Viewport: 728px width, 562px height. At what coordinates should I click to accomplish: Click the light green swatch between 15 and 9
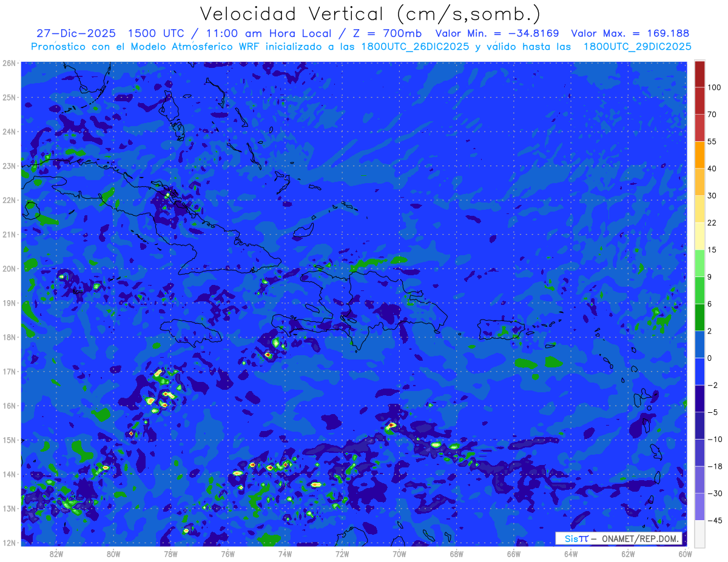point(699,263)
